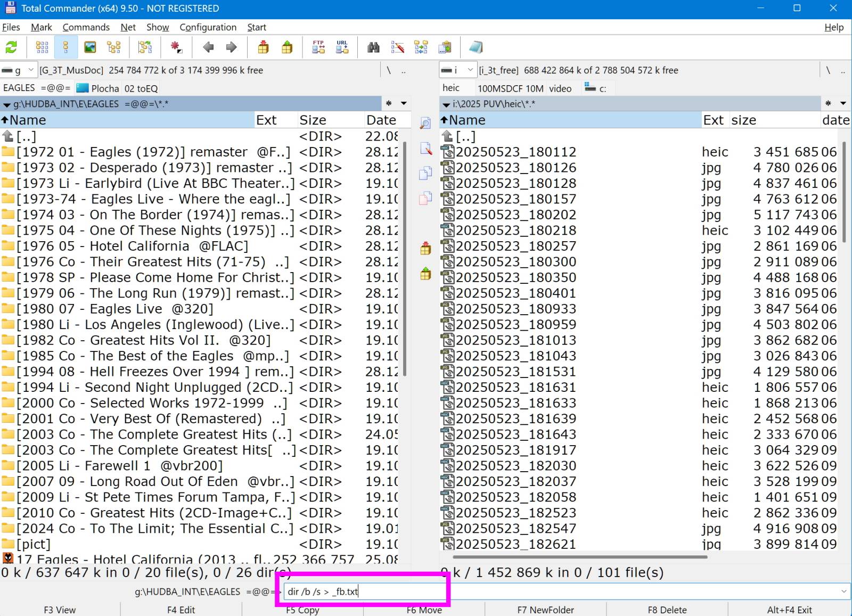Select file 20250523_180218 in right panel

[x=639, y=231]
